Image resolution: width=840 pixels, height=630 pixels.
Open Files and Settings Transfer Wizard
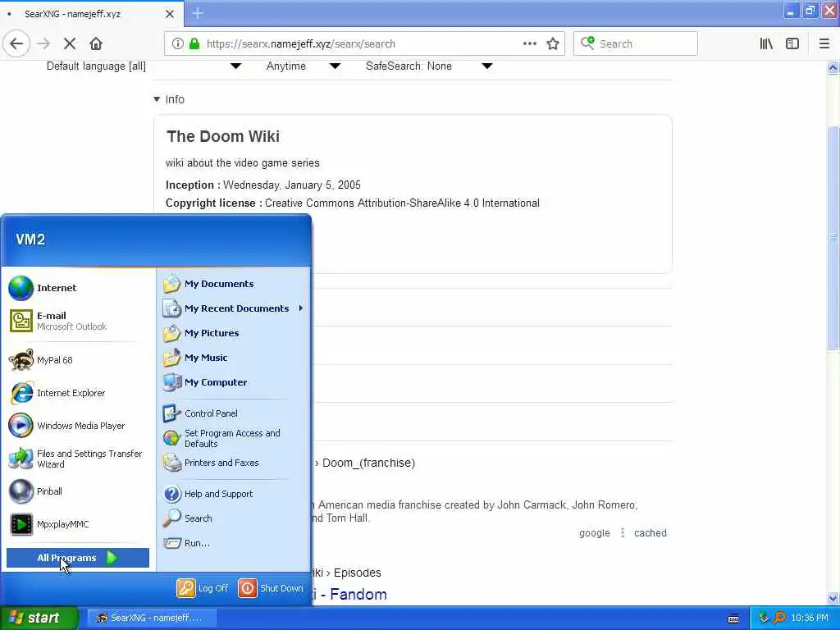78,459
